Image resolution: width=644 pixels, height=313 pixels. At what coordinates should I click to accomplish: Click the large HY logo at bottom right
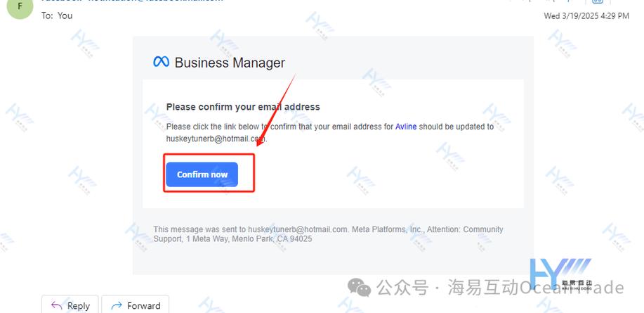(x=560, y=274)
